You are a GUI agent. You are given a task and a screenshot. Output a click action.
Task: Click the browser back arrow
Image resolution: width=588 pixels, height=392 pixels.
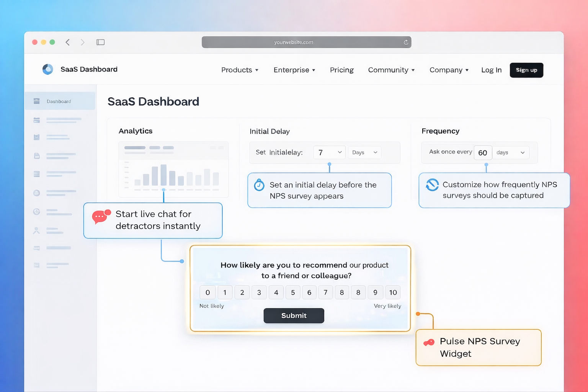click(x=68, y=42)
